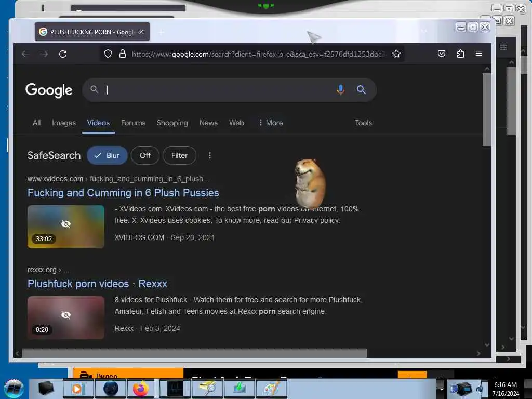This screenshot has width=532, height=399.
Task: Open the Pocket save icon
Action: pos(442,54)
